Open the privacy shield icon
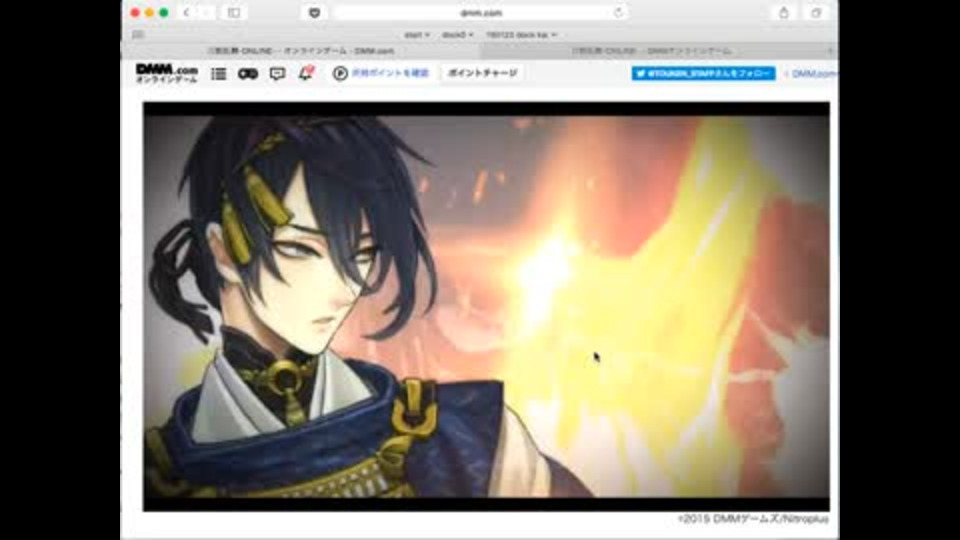Viewport: 960px width, 540px height. pyautogui.click(x=314, y=12)
